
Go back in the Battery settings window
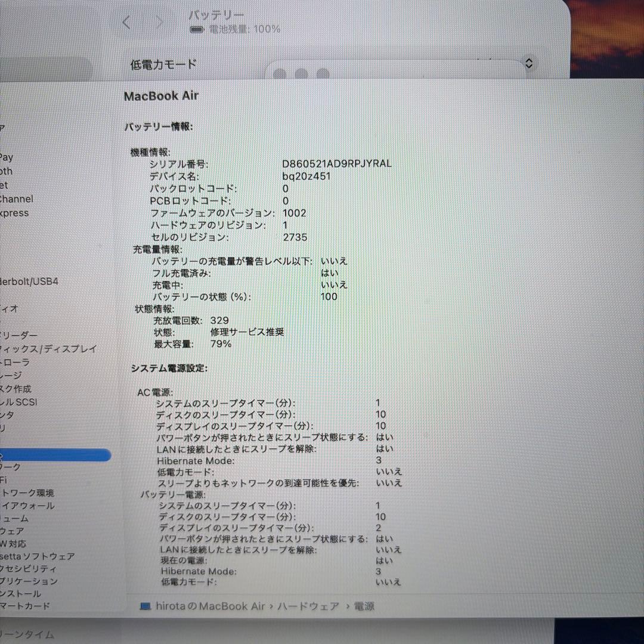pos(126,22)
